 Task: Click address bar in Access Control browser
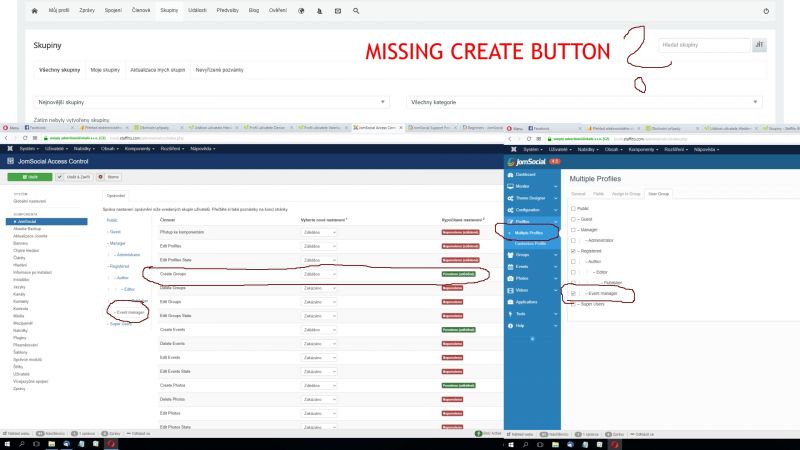[270, 138]
